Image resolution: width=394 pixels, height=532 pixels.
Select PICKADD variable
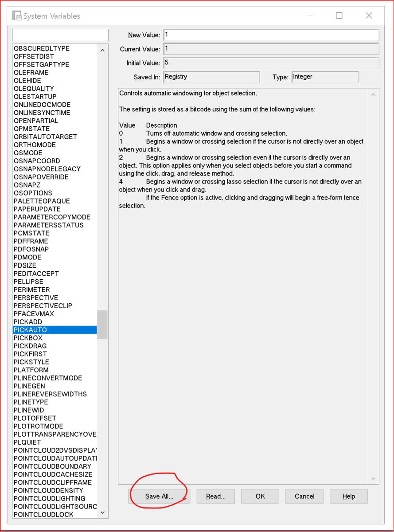pos(28,322)
